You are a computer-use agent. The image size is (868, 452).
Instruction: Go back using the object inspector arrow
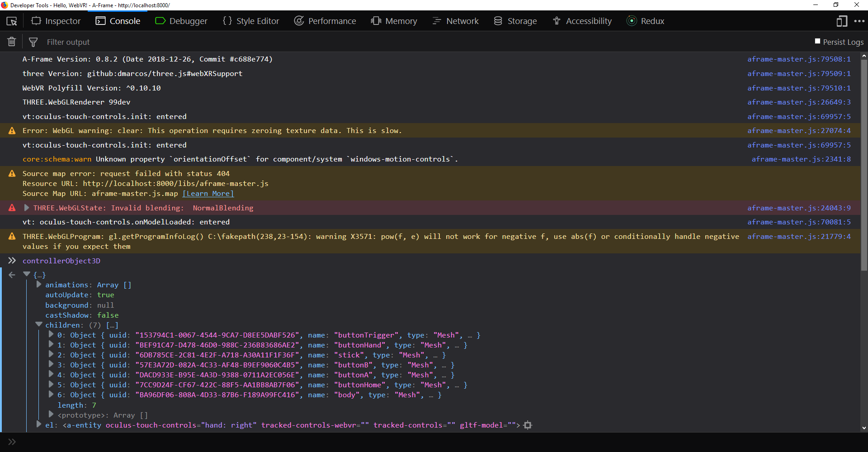coord(12,274)
